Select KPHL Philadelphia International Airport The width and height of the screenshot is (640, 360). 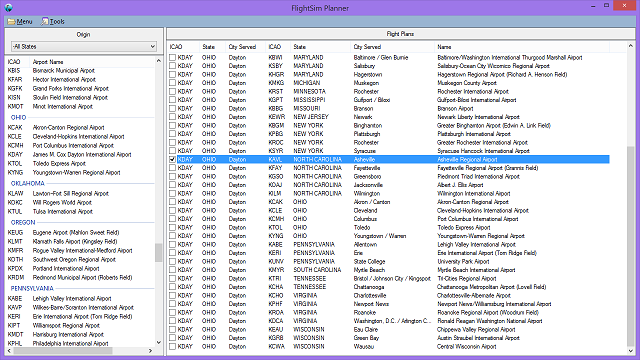(80, 344)
